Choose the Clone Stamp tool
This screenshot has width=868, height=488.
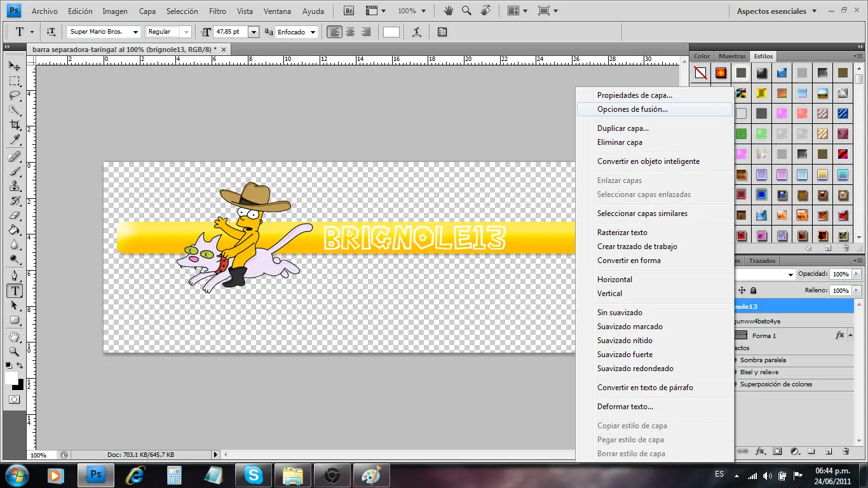point(14,186)
